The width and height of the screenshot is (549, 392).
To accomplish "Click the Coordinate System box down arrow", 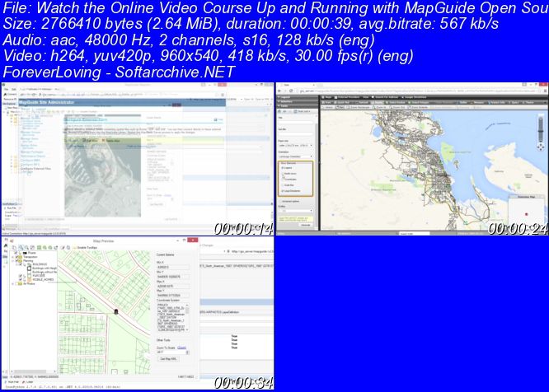I will pos(187,329).
